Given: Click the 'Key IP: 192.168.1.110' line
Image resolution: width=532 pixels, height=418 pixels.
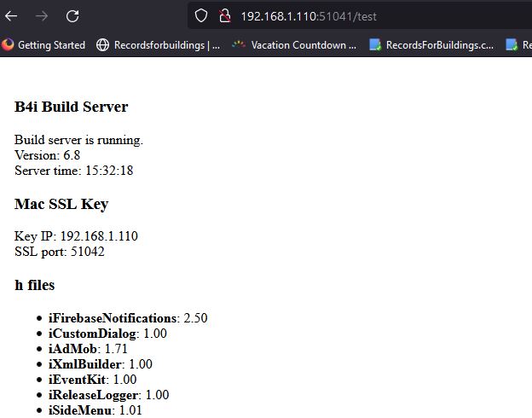Looking at the screenshot, I should [77, 236].
